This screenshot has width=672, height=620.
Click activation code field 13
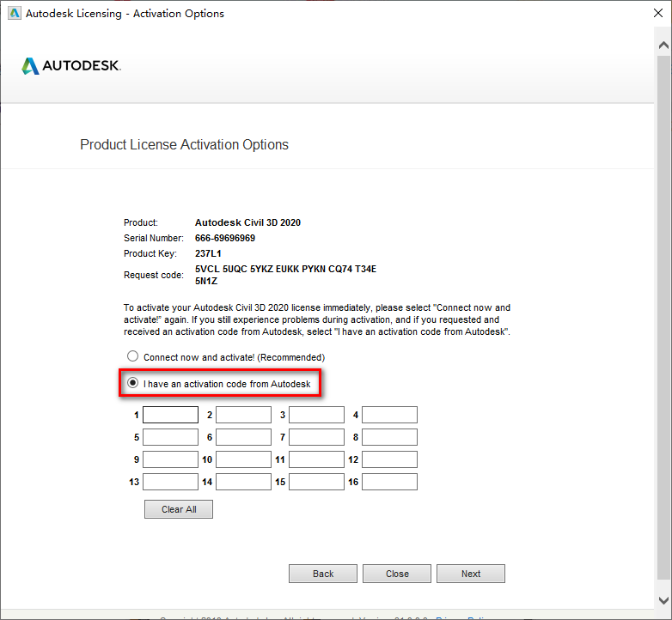pos(170,483)
